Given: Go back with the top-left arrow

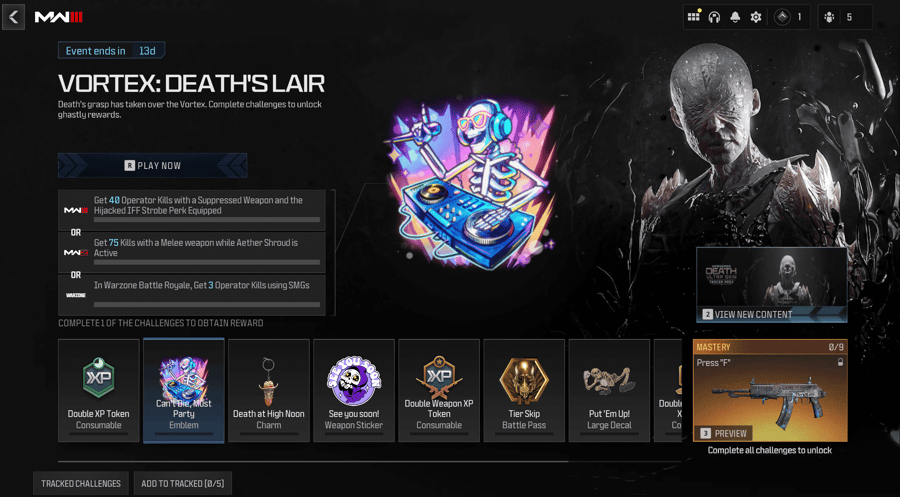Looking at the screenshot, I should point(13,17).
